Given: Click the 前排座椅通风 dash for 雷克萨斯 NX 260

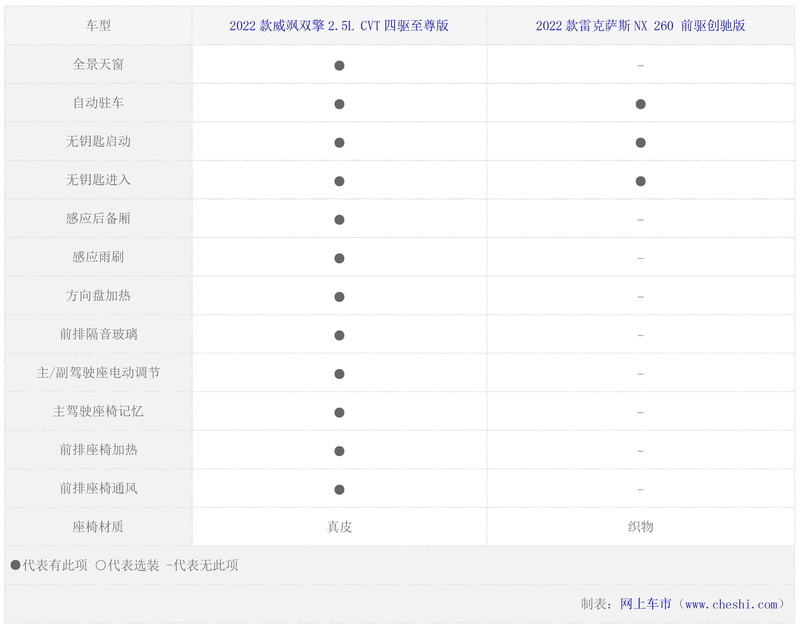Looking at the screenshot, I should tap(640, 490).
